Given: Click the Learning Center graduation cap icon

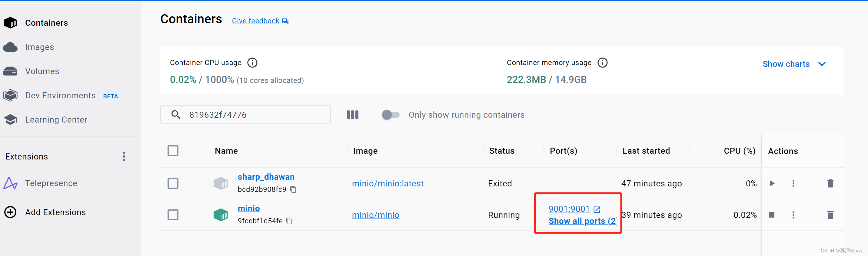Looking at the screenshot, I should (10, 120).
